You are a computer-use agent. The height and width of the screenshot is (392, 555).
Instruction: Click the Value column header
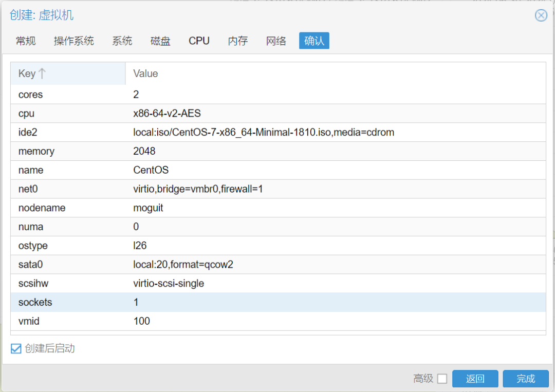pos(336,73)
